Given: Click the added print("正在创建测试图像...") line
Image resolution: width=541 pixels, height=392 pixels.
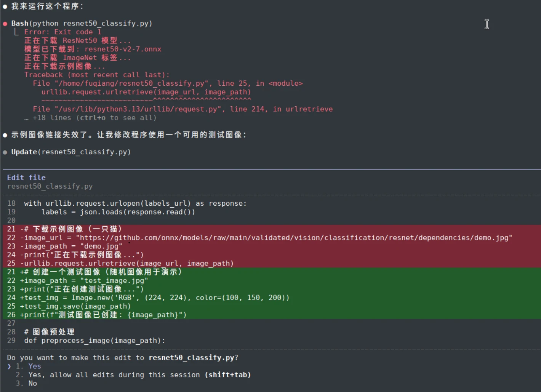Looking at the screenshot, I should pos(272,289).
